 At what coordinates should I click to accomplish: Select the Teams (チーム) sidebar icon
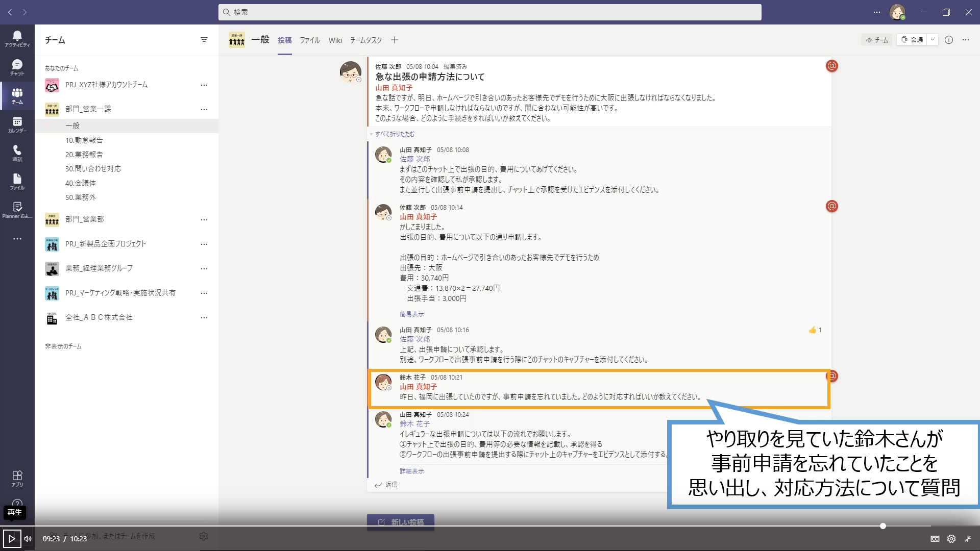point(17,96)
